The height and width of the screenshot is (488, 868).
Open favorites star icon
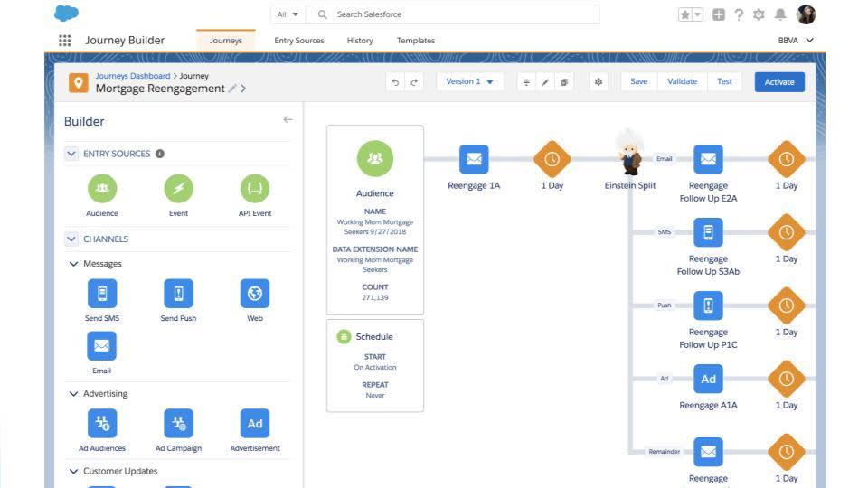(684, 14)
